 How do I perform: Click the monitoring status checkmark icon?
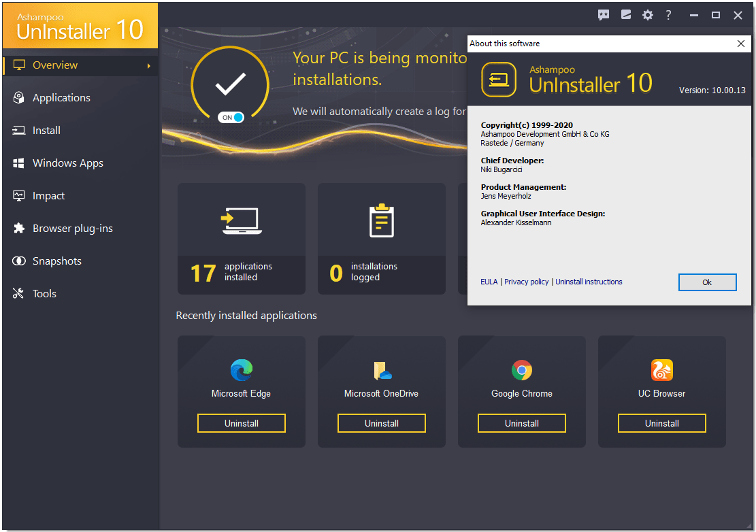click(231, 84)
